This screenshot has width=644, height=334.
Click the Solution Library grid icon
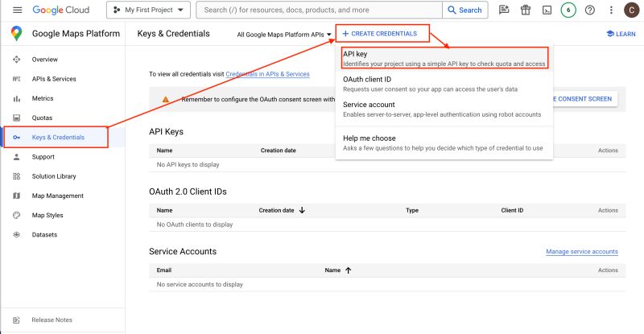(x=16, y=176)
